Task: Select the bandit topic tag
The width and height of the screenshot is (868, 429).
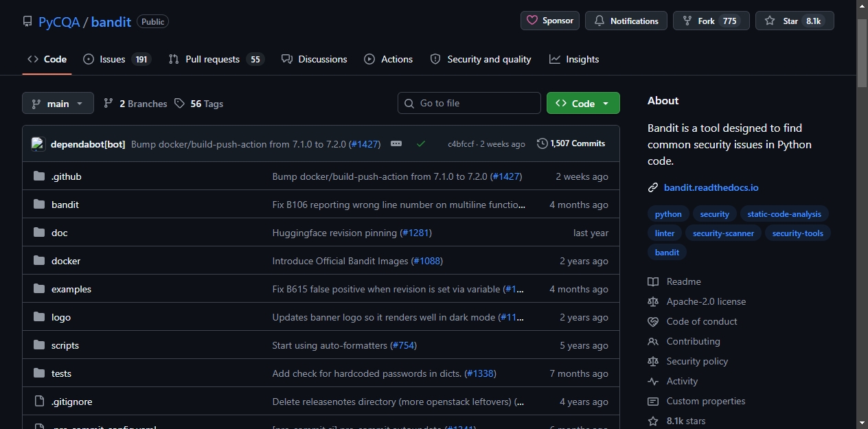Action: pos(667,253)
